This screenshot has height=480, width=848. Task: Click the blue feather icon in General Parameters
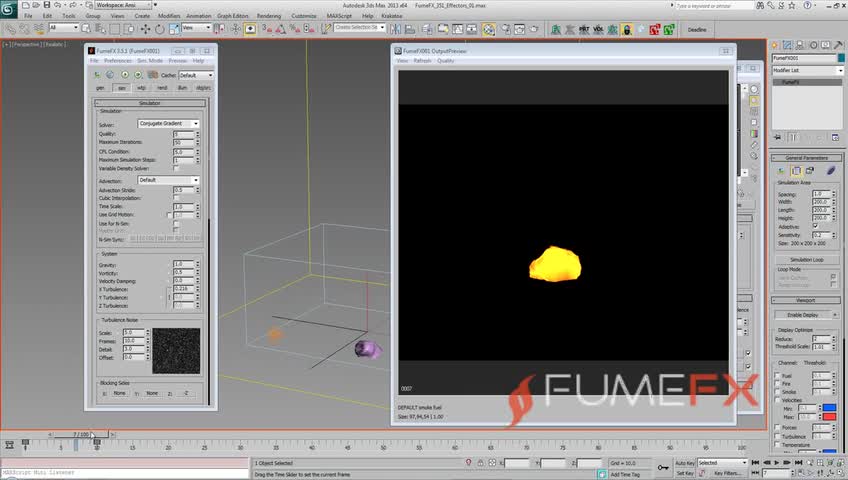tap(831, 171)
